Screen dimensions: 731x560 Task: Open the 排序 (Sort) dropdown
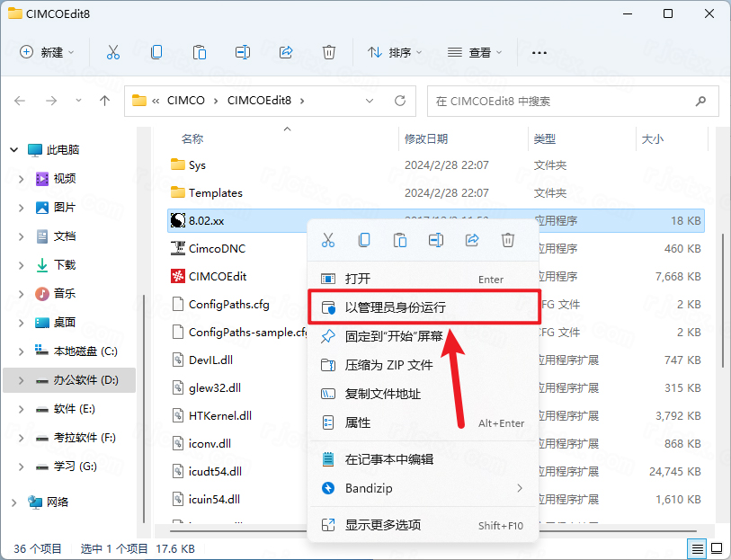pos(395,52)
